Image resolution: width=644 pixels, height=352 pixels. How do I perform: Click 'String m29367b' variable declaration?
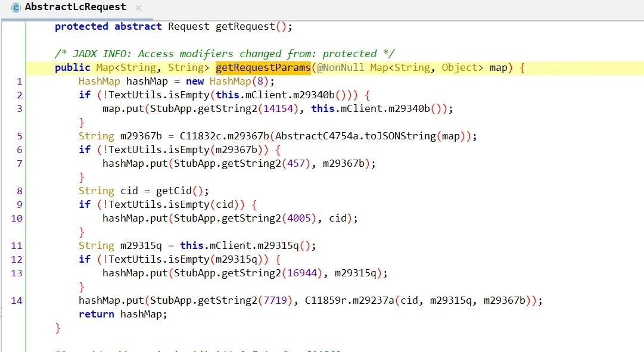click(x=120, y=136)
